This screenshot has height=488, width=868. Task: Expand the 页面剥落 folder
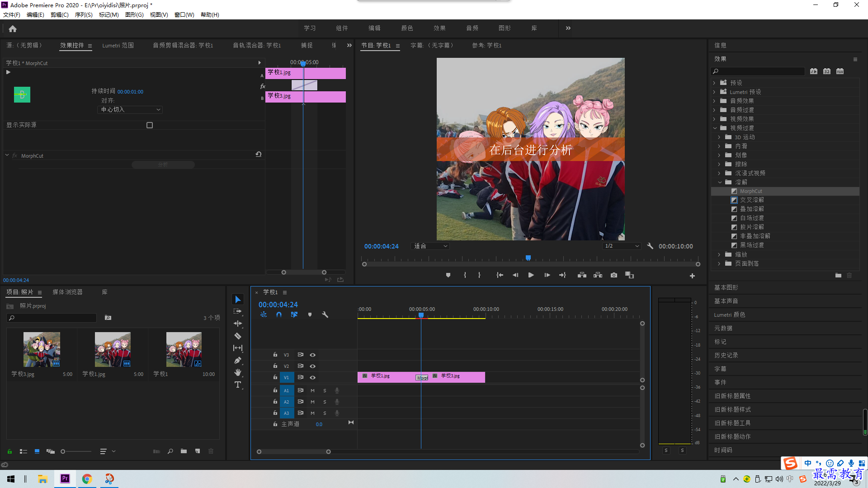click(719, 263)
